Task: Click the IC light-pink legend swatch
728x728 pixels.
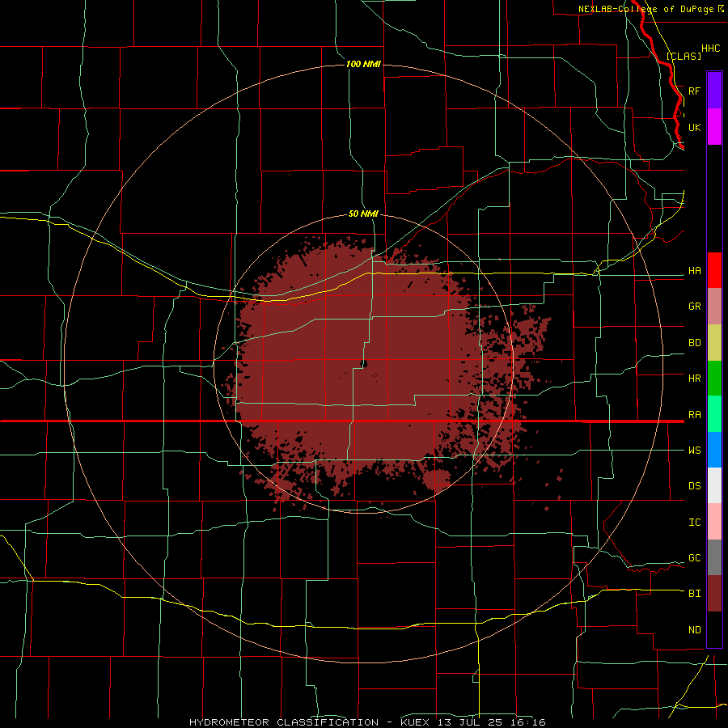Action: (x=714, y=522)
